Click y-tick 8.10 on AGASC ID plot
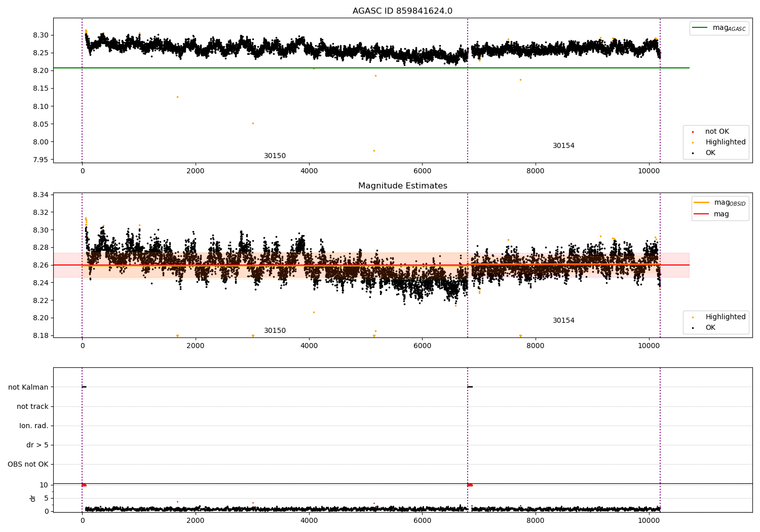 pos(40,106)
